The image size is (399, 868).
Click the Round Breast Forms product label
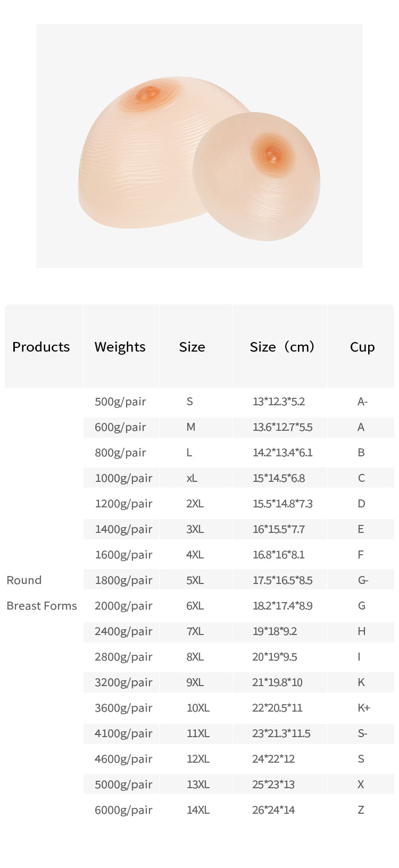click(x=41, y=593)
